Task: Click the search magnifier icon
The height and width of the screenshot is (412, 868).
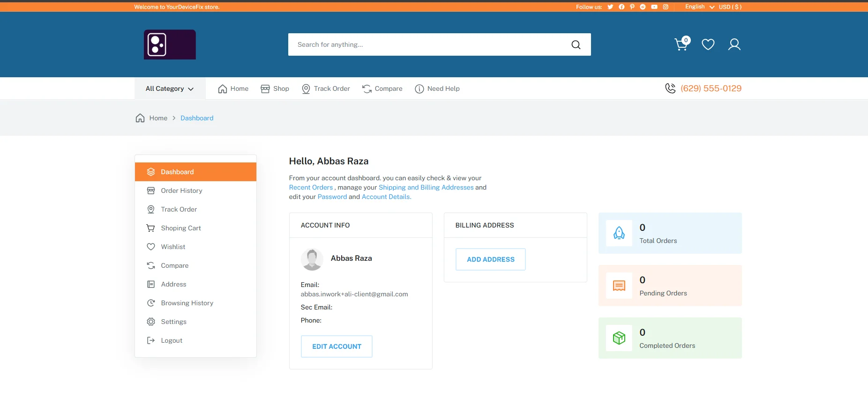Action: pos(576,44)
